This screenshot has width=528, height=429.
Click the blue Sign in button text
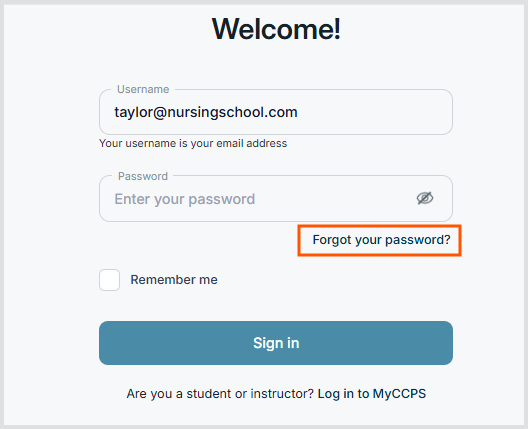pyautogui.click(x=276, y=343)
